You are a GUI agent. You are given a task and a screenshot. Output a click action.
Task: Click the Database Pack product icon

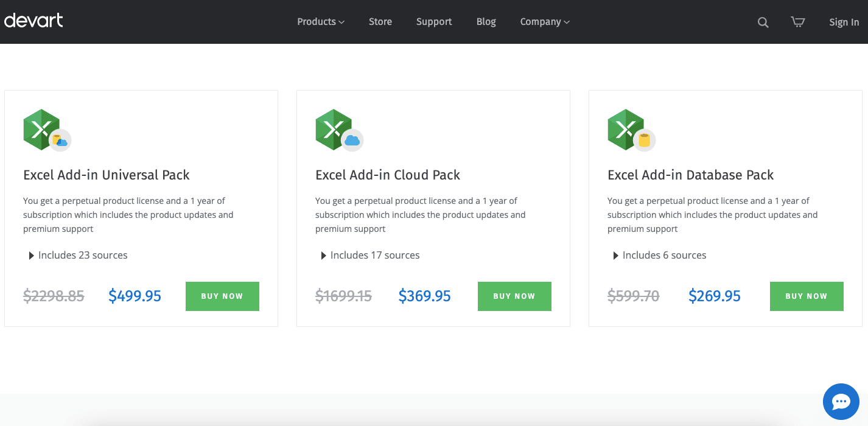tap(631, 130)
